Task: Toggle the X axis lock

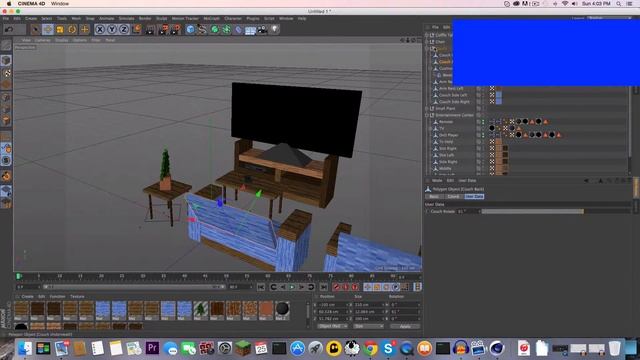Action: 100,29
